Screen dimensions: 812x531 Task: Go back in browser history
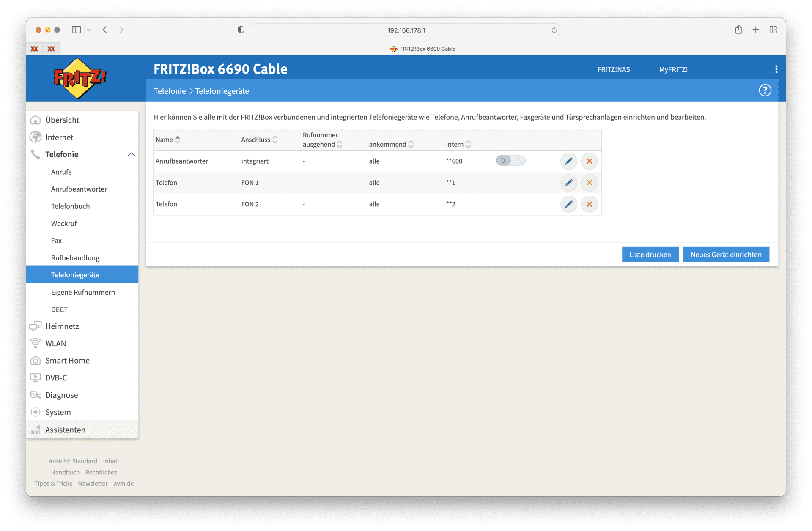tap(104, 30)
